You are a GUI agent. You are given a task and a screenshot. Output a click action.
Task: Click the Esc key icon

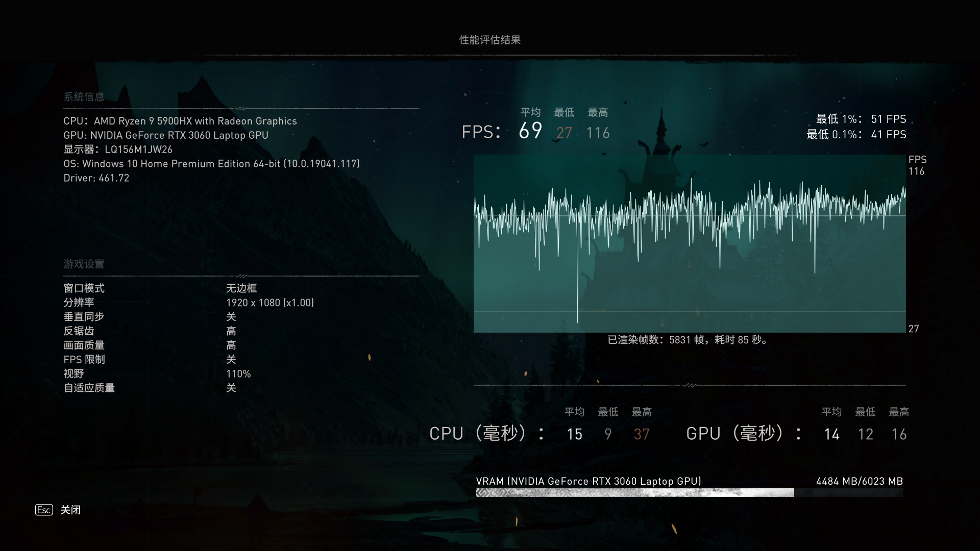[44, 510]
